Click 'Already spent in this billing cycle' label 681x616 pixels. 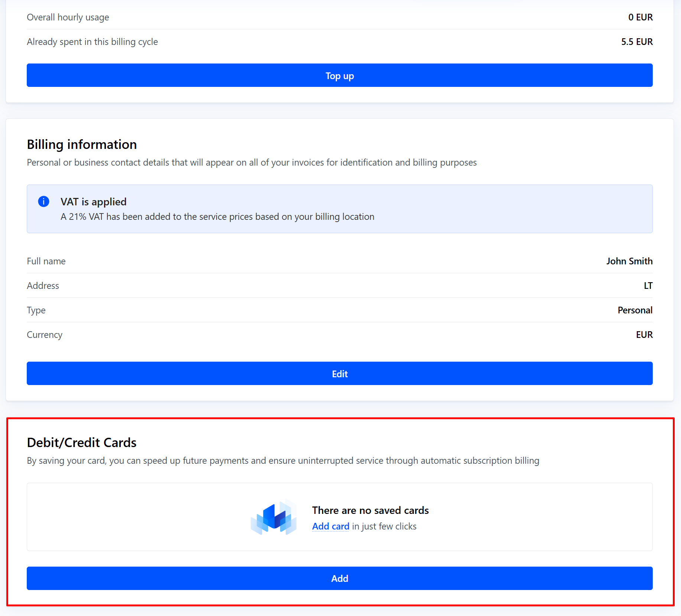pos(92,42)
